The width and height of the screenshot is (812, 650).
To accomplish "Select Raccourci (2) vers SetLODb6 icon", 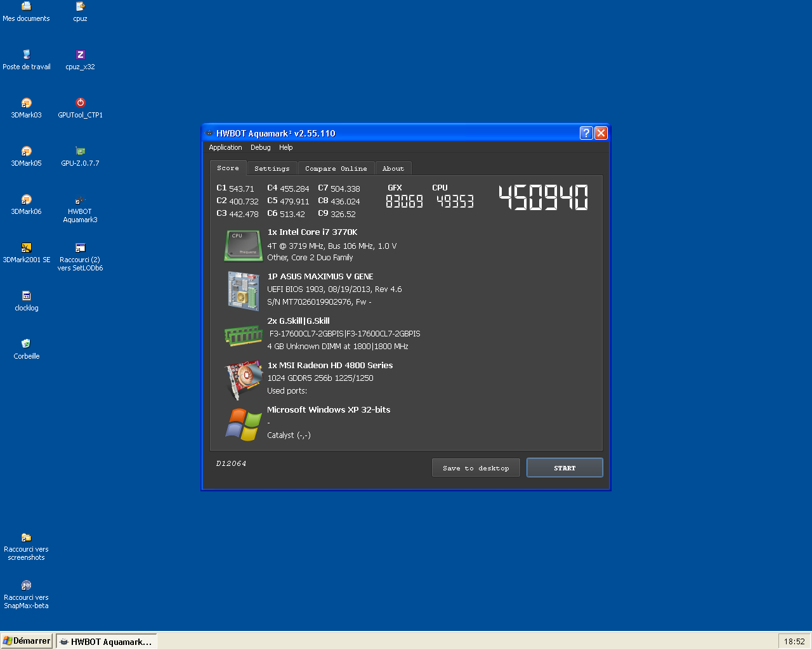I will (80, 257).
